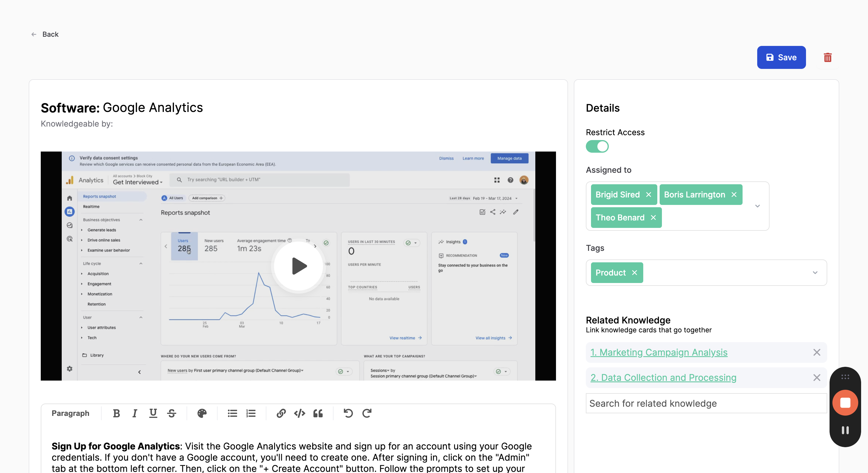Select Reports snapshot in sidebar
This screenshot has height=473, width=868.
(x=112, y=196)
